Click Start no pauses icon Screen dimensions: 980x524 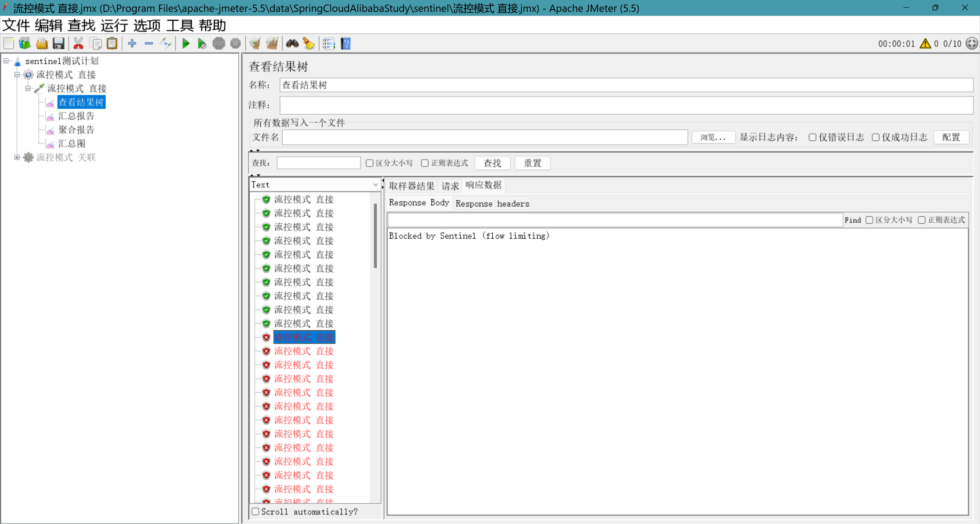pos(202,44)
